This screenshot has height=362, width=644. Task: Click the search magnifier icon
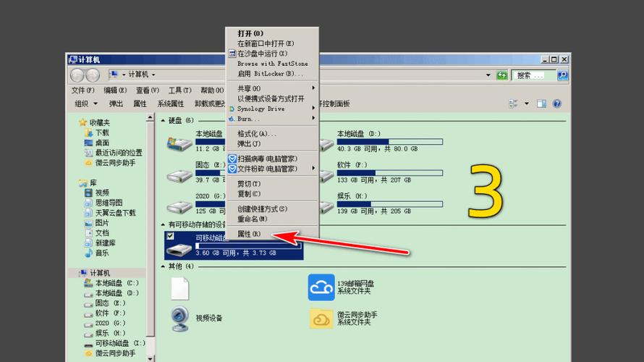[x=562, y=75]
